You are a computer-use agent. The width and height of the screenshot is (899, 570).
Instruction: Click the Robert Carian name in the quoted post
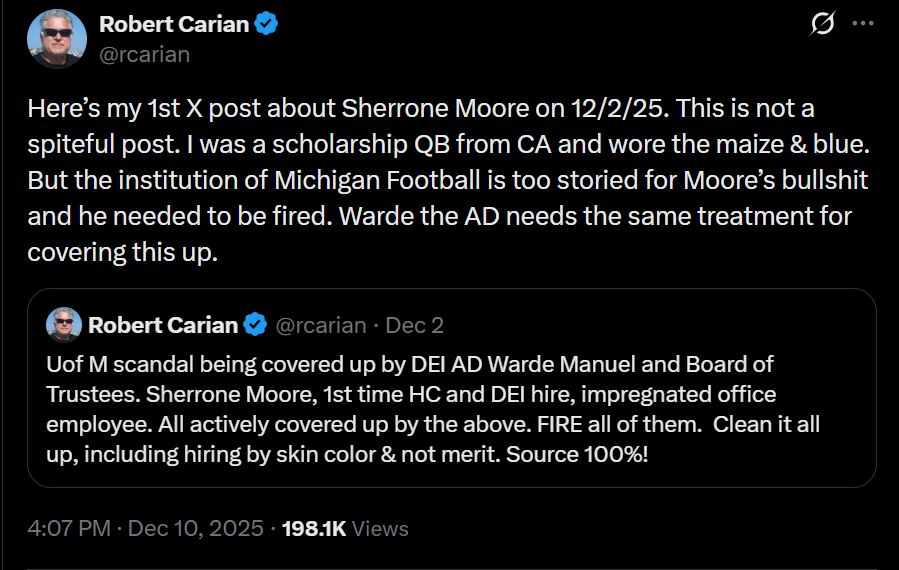point(163,325)
